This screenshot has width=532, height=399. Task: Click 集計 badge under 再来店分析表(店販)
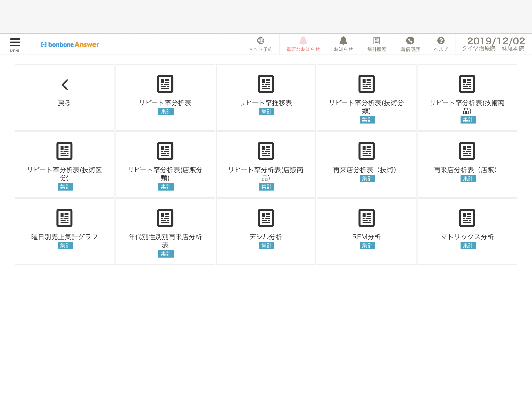(x=468, y=179)
